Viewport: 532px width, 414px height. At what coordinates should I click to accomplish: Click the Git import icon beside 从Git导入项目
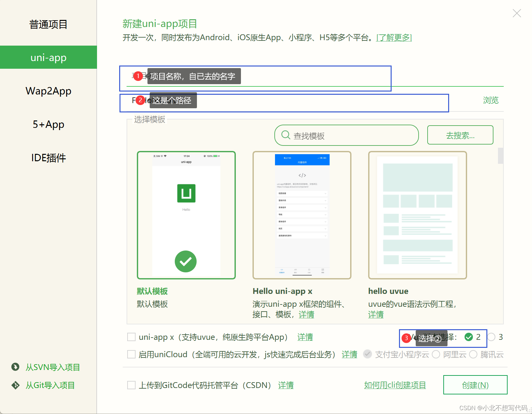(15, 385)
